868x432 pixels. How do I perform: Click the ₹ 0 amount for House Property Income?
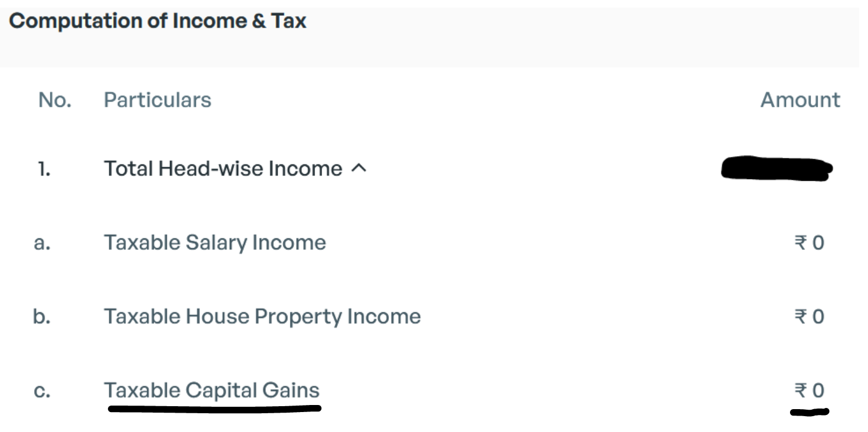coord(809,316)
